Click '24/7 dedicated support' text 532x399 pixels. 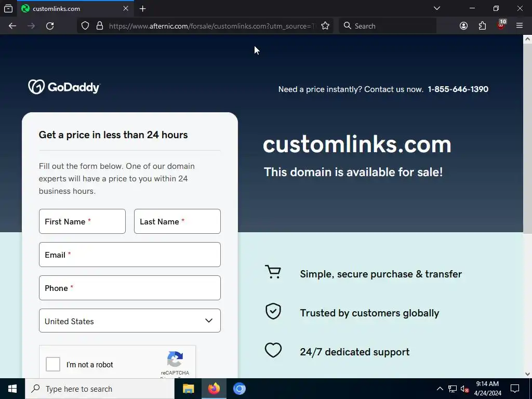click(354, 352)
